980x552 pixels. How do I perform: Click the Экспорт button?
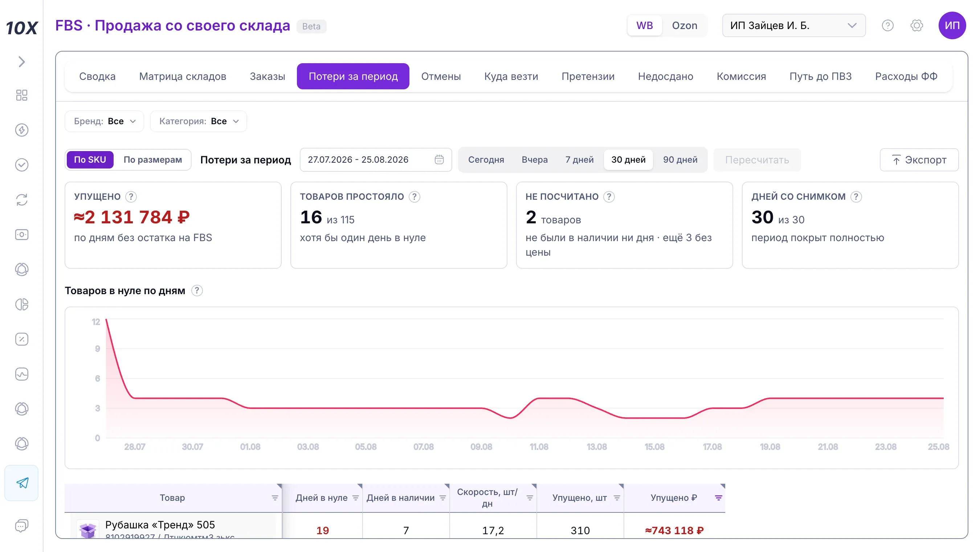coord(919,159)
